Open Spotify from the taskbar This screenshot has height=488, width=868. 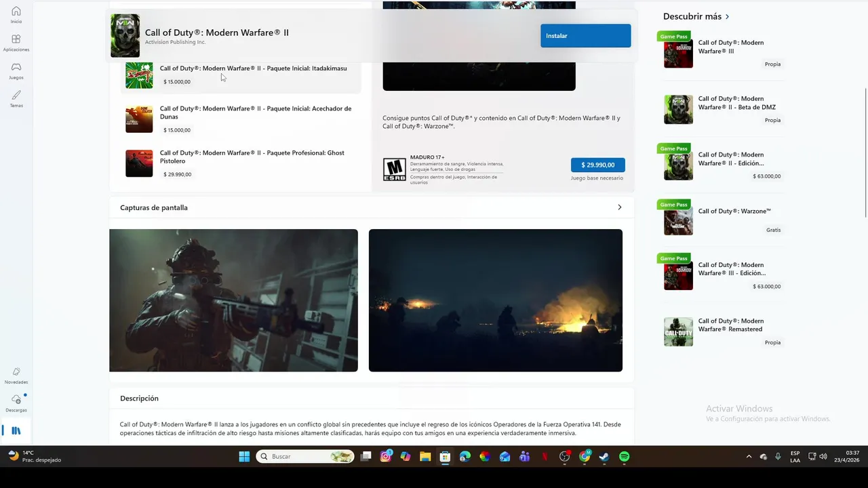(624, 457)
